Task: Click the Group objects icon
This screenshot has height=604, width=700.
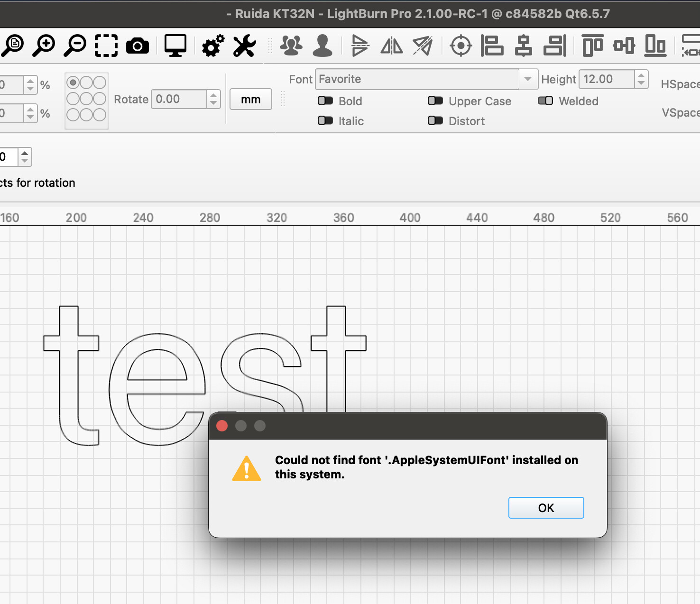Action: click(291, 46)
